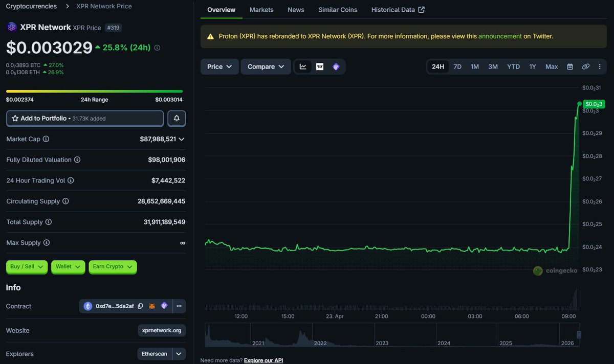Open the Price dropdown
Screen dimensions: 614x364
[220, 66]
